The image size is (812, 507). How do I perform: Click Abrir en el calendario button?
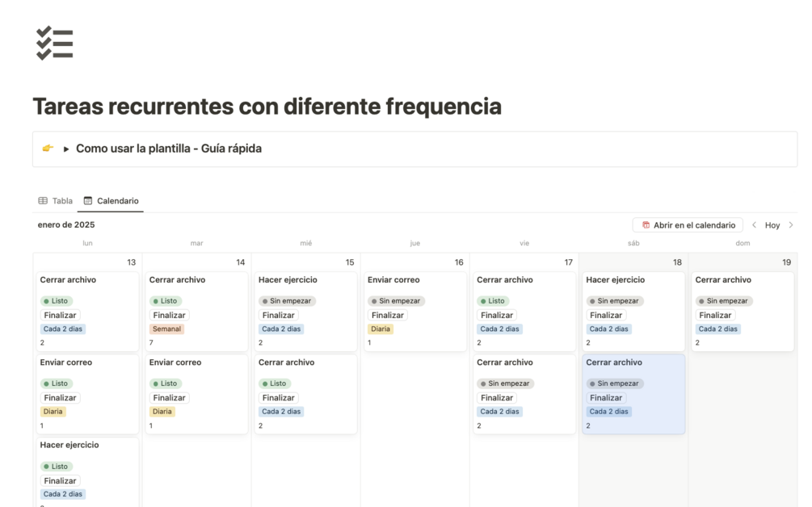pyautogui.click(x=688, y=225)
